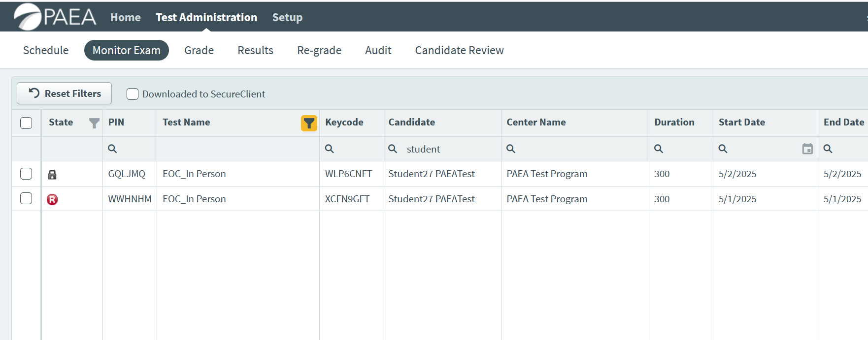Switch to the Monitor Exam tab
868x340 pixels.
(127, 50)
